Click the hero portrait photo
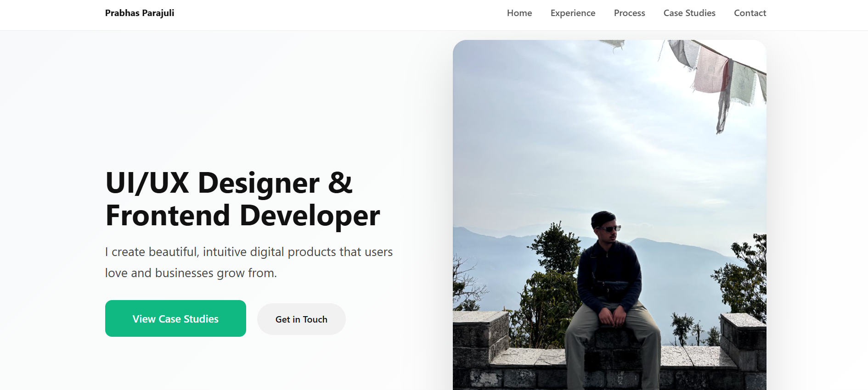Image resolution: width=868 pixels, height=390 pixels. [609, 215]
